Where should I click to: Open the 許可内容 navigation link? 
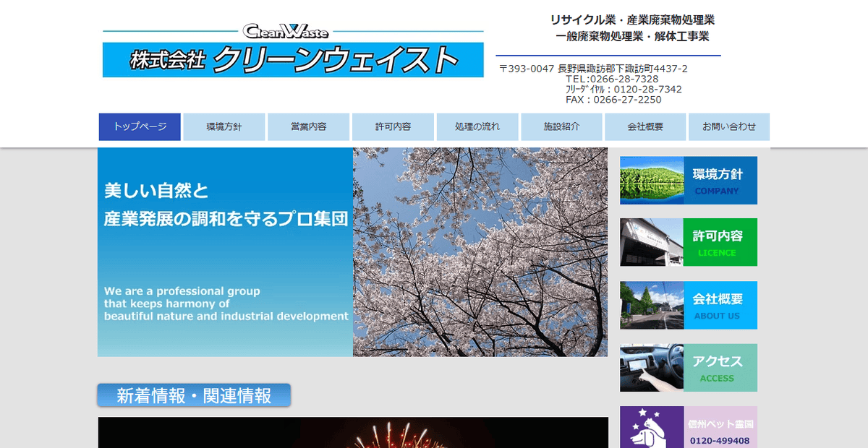point(393,126)
